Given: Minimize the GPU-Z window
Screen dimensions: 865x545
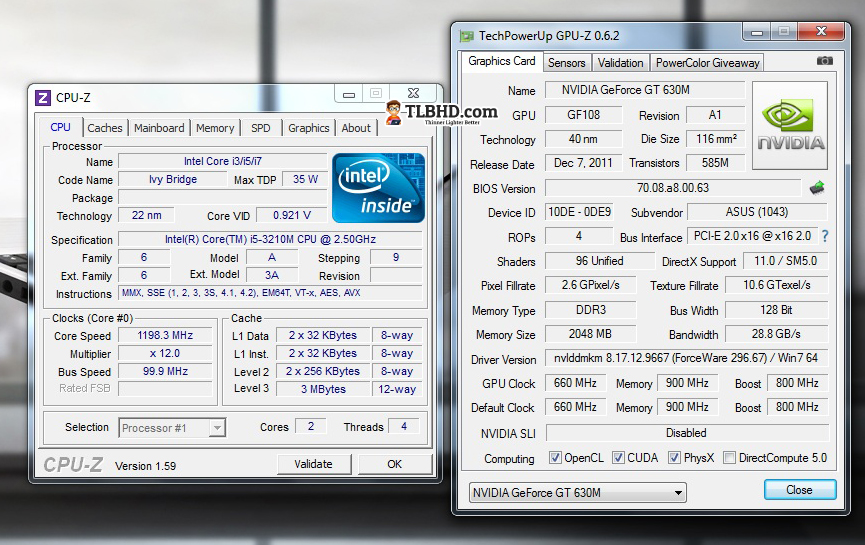Looking at the screenshot, I should pyautogui.click(x=756, y=32).
